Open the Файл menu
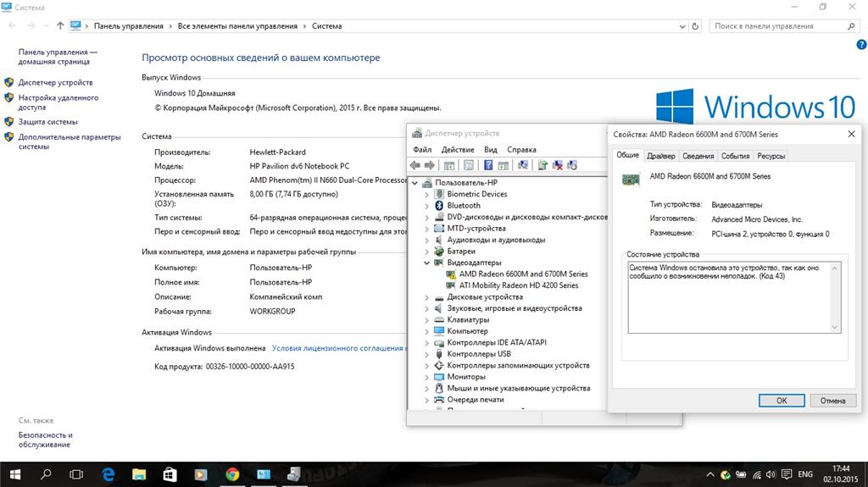Screen dimensions: 868x487 tap(422, 149)
